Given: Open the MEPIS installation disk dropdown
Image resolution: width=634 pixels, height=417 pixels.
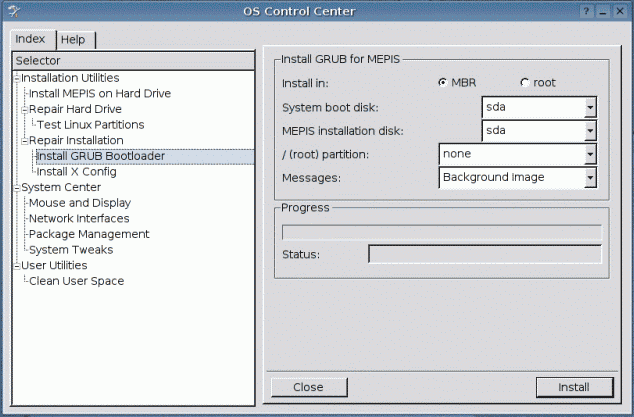Looking at the screenshot, I should tap(539, 131).
